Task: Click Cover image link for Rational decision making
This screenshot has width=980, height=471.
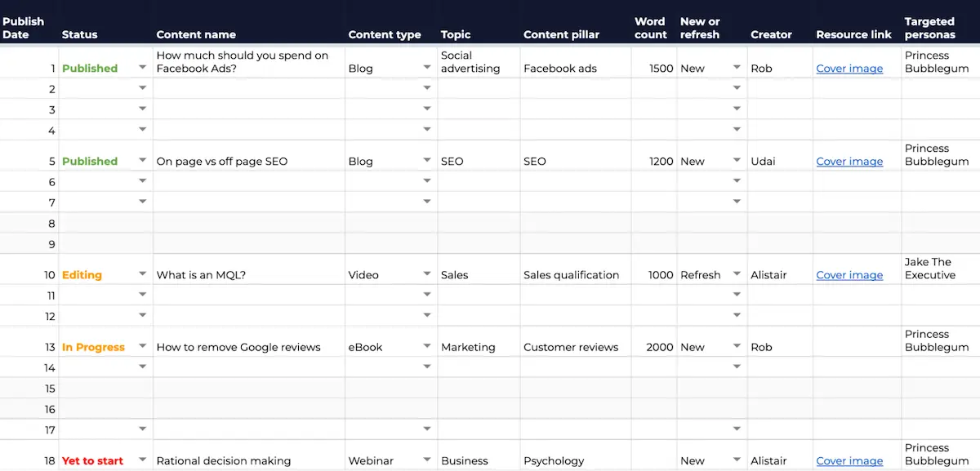Action: point(849,460)
